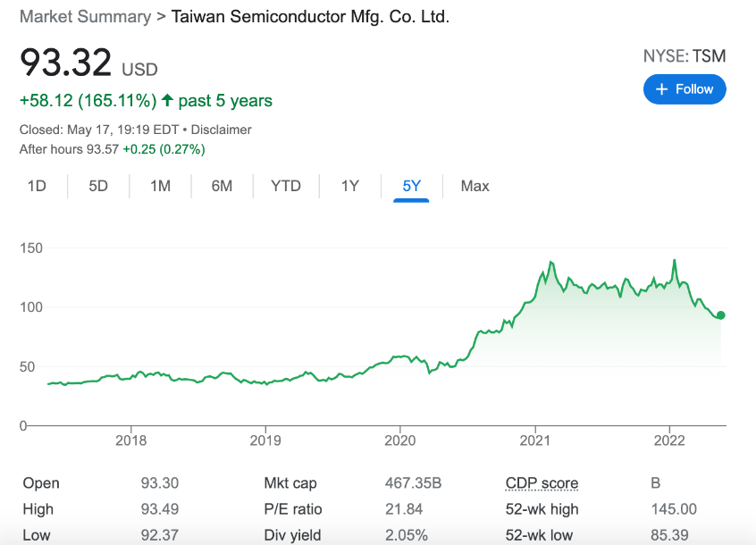756x545 pixels.
Task: Click the Closed: May 17, 19:19 EDT text
Action: click(99, 130)
